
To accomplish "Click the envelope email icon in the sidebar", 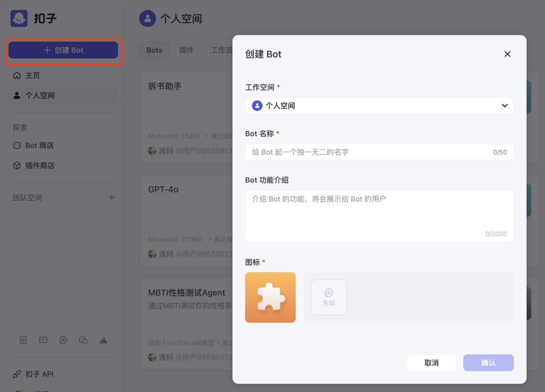I will 43,340.
